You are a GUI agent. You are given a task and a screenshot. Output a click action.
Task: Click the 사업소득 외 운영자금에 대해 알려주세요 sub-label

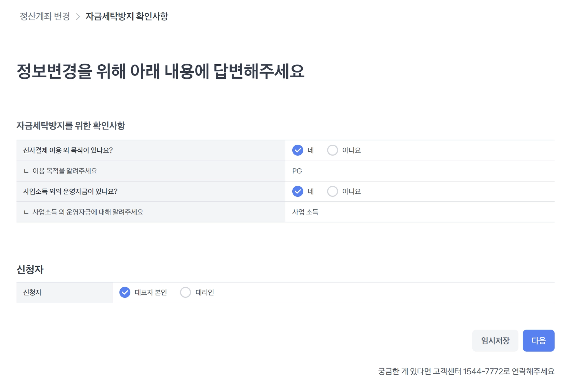(88, 212)
